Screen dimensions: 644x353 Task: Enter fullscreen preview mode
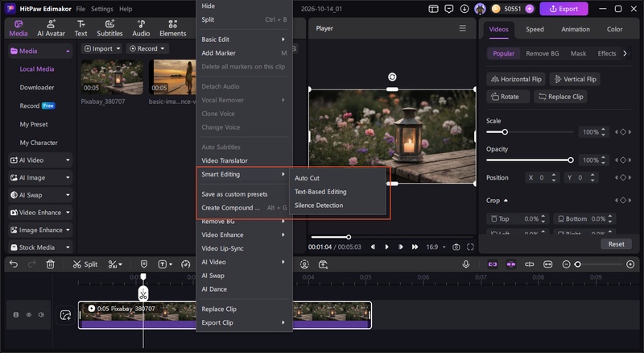pos(470,247)
